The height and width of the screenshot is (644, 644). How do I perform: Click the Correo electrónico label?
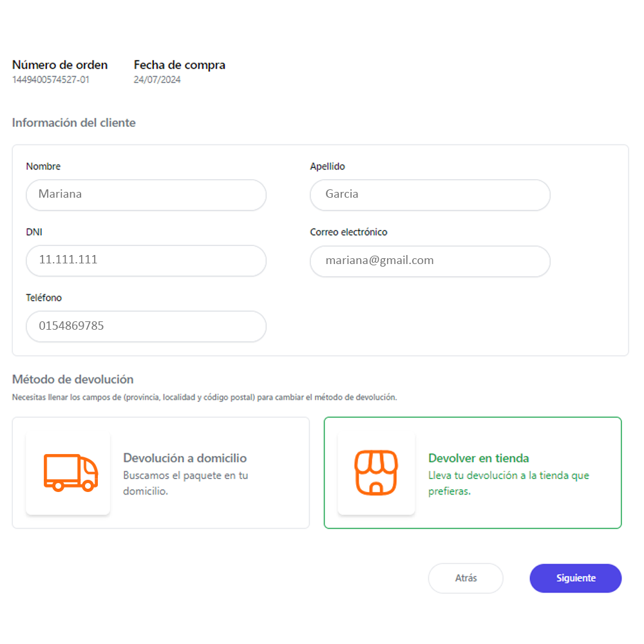(x=348, y=232)
